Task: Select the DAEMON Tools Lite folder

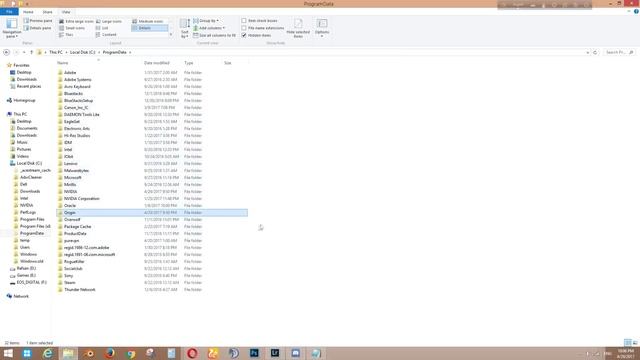Action: pyautogui.click(x=152, y=115)
